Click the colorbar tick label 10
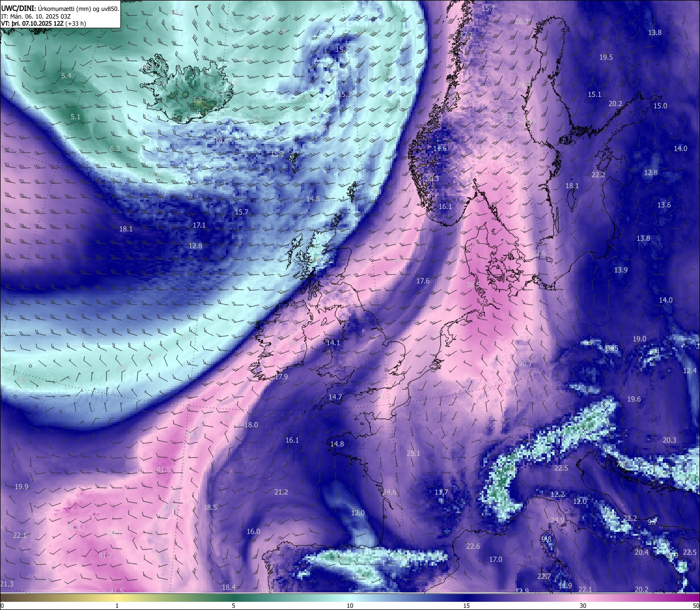The image size is (700, 610). tap(350, 606)
